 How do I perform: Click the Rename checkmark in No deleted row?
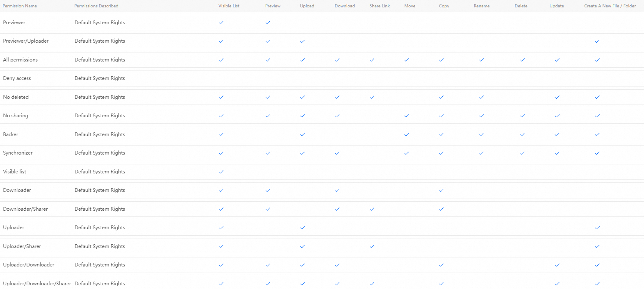point(481,97)
